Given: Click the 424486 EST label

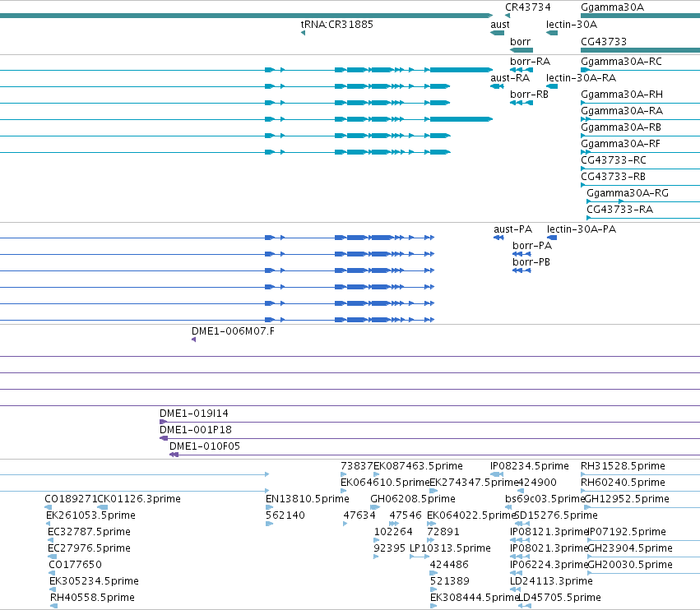Looking at the screenshot, I should click(x=449, y=565).
